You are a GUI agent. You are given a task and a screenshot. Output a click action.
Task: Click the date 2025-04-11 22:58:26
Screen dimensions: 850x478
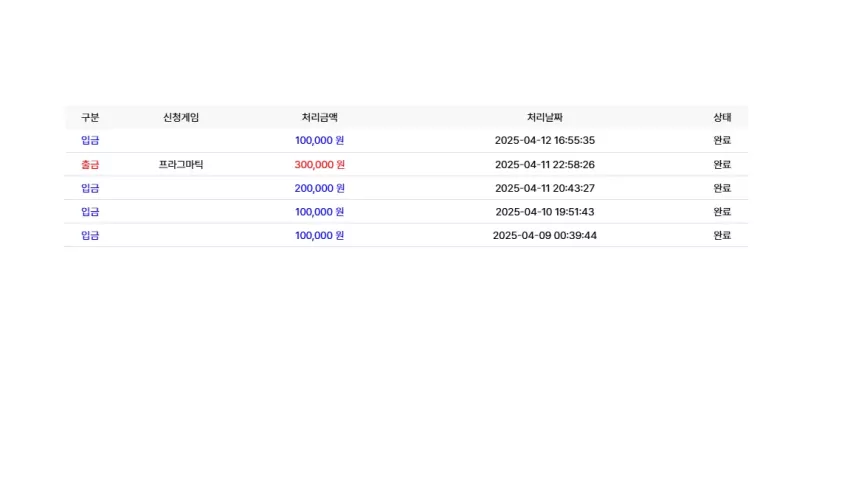pyautogui.click(x=545, y=165)
